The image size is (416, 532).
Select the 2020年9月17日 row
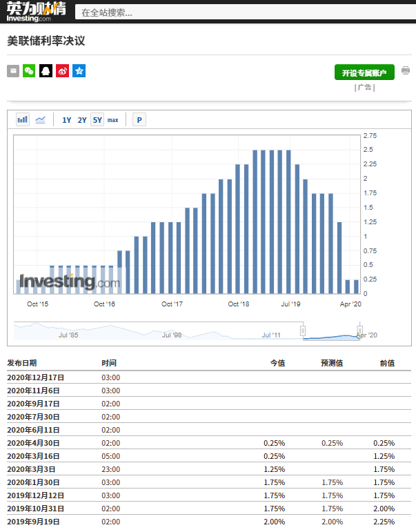click(x=209, y=404)
